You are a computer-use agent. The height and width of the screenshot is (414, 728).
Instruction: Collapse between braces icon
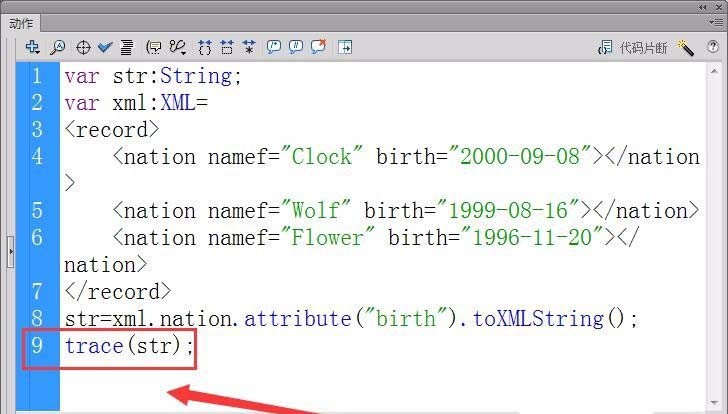click(x=204, y=47)
